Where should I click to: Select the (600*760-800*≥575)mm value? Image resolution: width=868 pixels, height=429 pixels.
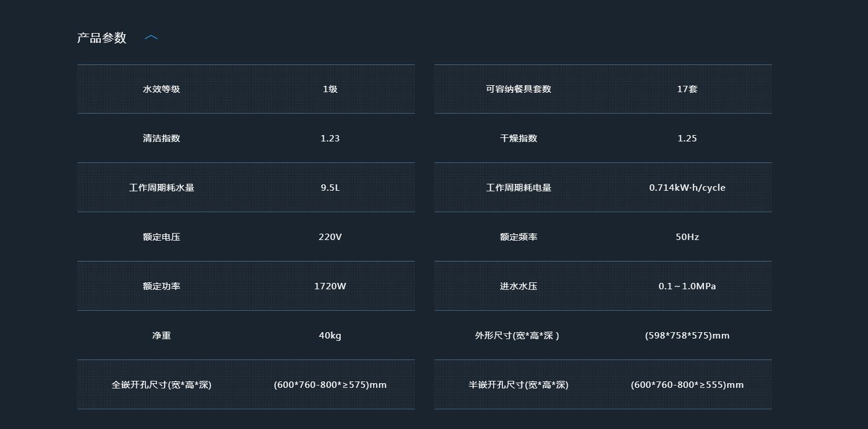(330, 385)
